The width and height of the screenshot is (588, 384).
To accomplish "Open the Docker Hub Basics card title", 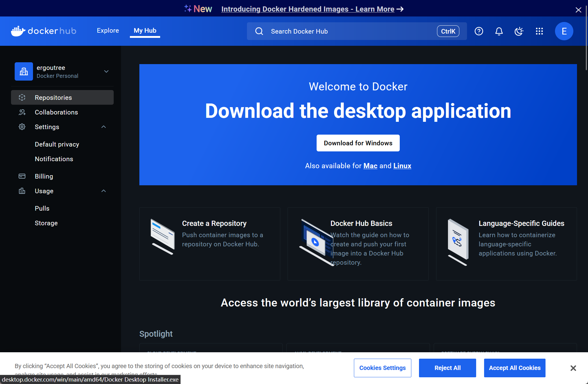I will point(361,223).
